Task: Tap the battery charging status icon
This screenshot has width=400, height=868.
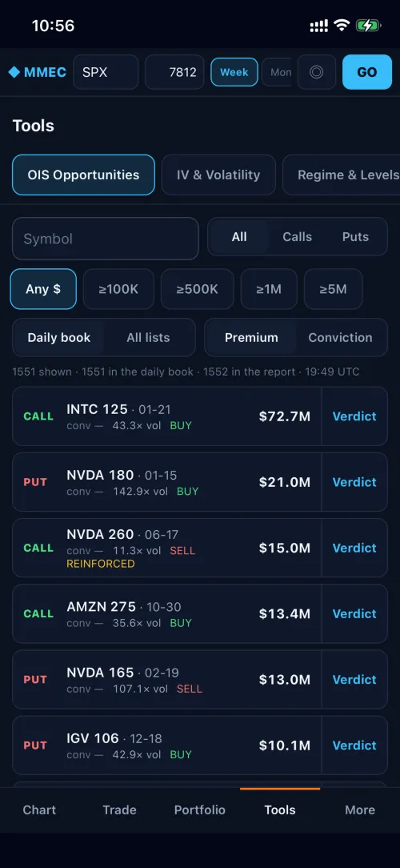Action: click(368, 26)
